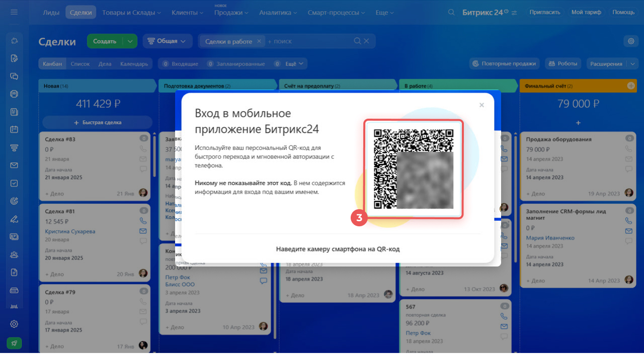Expand the Еще top menu

(385, 12)
